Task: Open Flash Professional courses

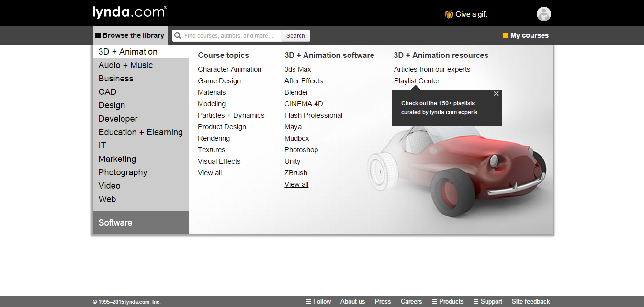Action: [313, 115]
